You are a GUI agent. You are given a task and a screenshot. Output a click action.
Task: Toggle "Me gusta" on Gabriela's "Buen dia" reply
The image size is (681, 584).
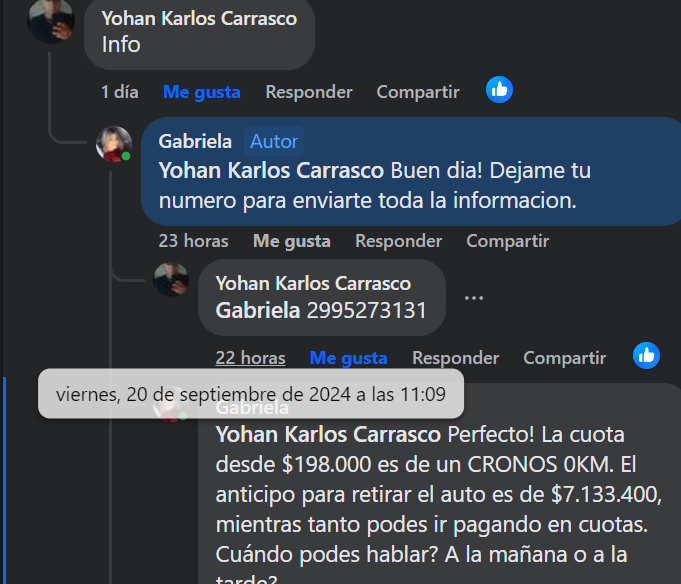pyautogui.click(x=291, y=241)
